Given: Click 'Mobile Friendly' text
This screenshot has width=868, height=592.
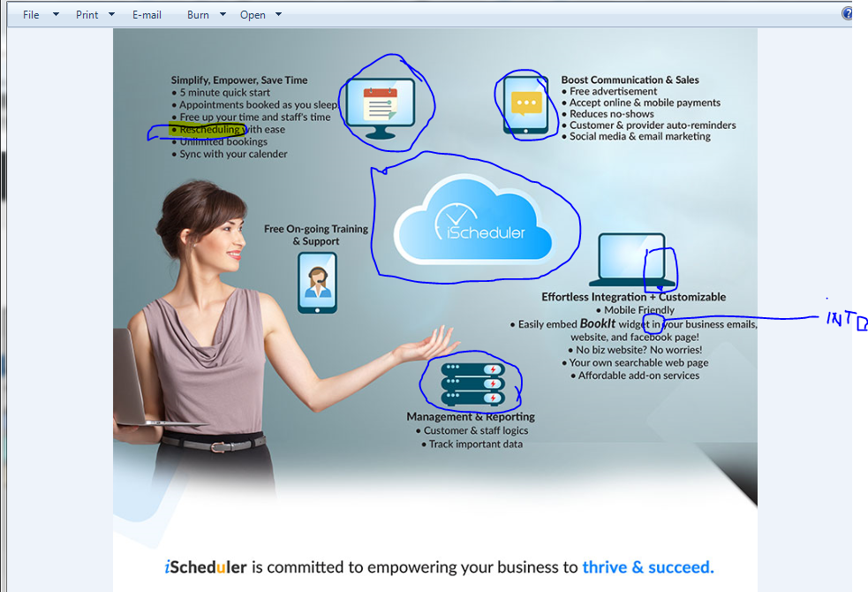Looking at the screenshot, I should click(x=639, y=310).
